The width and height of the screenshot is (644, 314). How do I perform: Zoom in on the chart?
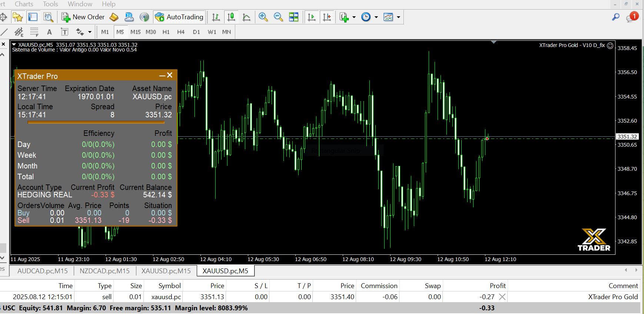(x=263, y=17)
